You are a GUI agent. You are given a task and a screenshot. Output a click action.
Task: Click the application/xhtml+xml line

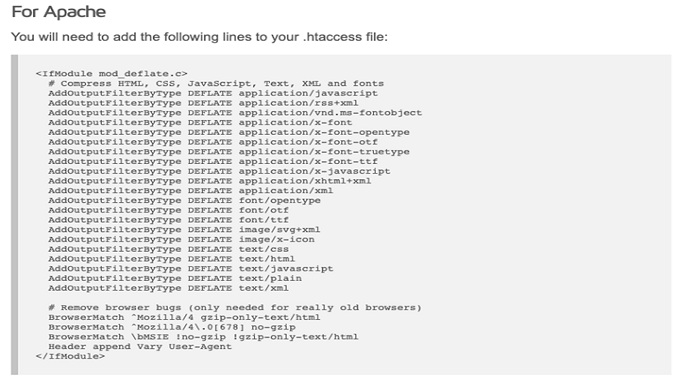click(210, 181)
